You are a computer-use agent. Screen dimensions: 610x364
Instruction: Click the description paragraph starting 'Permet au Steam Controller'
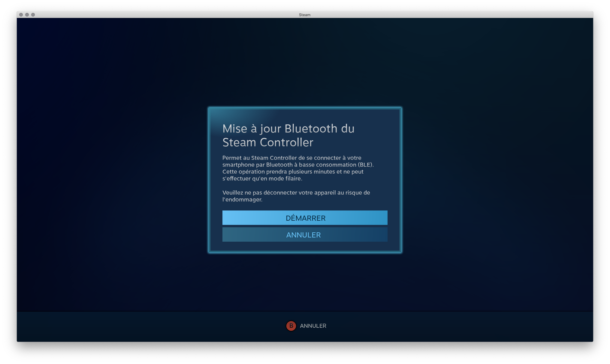(x=298, y=168)
